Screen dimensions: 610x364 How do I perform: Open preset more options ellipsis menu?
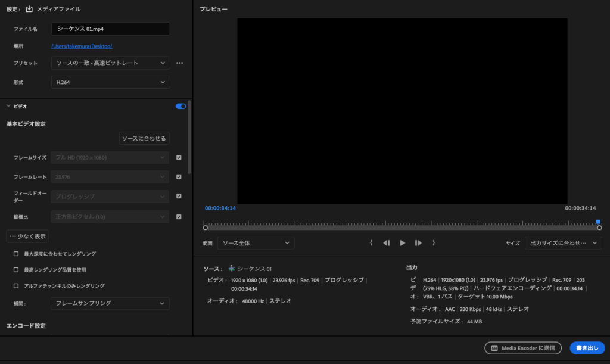179,63
